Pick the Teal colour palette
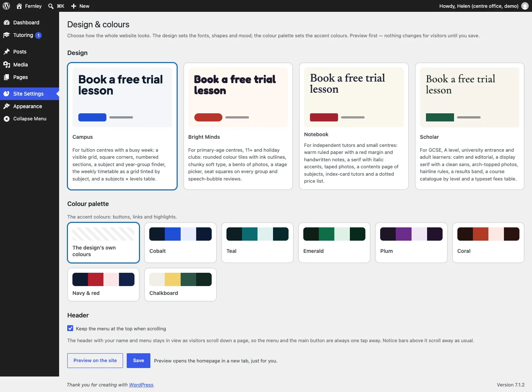 [x=258, y=243]
